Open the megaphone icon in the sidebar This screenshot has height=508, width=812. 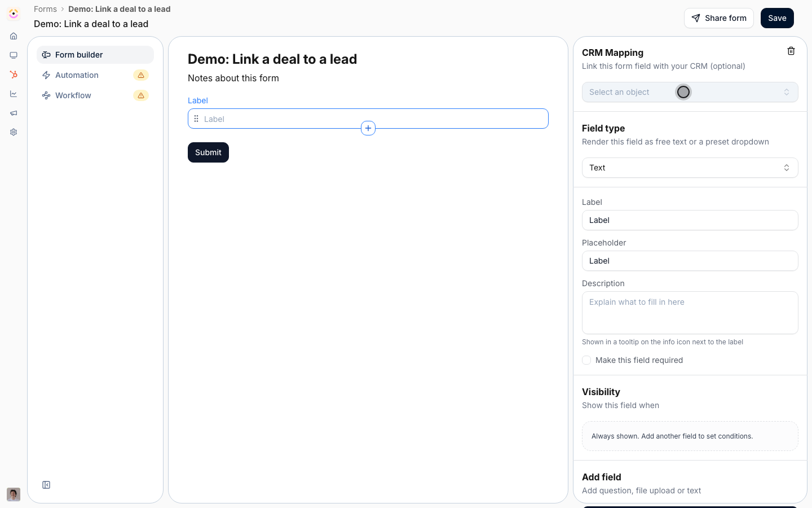(14, 113)
